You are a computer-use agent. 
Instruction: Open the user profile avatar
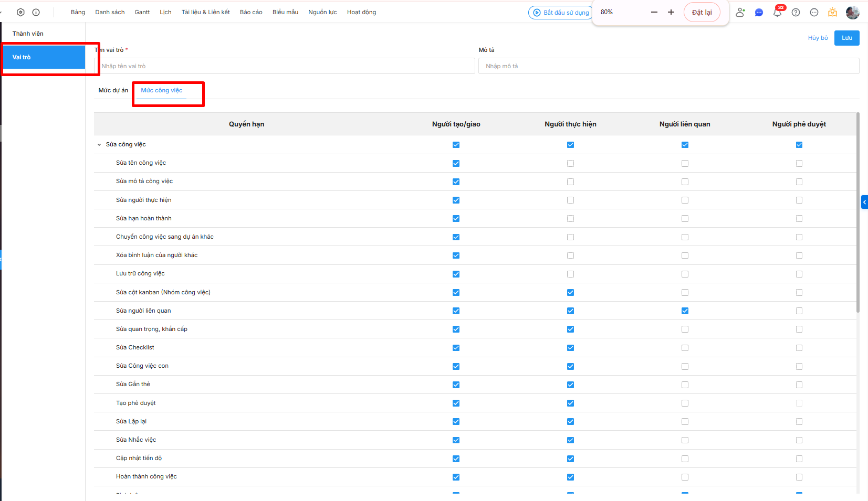click(852, 12)
